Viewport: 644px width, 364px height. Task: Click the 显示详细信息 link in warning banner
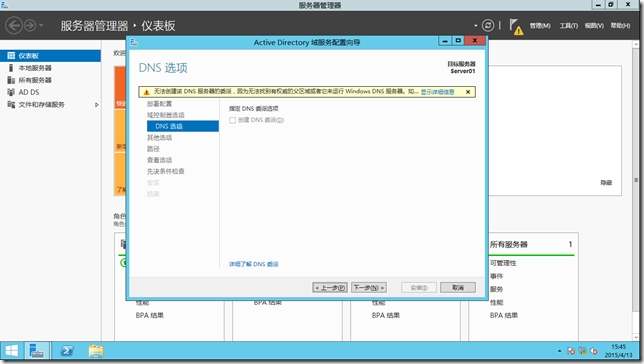pos(437,92)
